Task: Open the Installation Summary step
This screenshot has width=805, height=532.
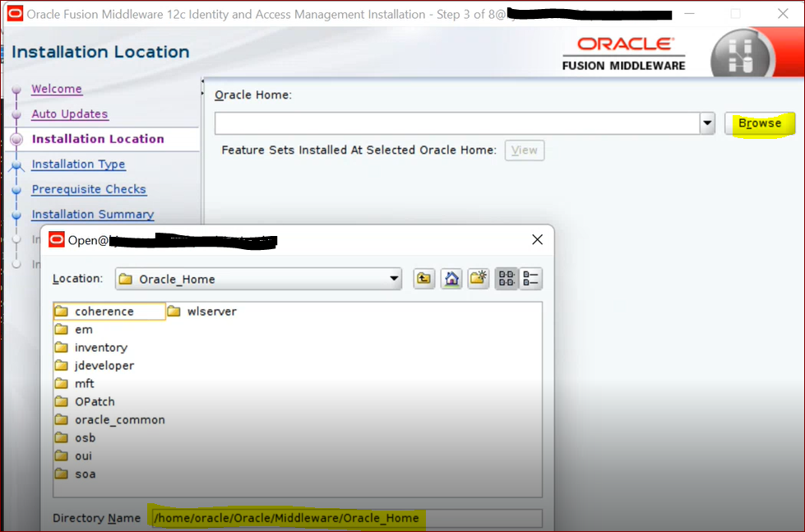Action: pos(93,215)
